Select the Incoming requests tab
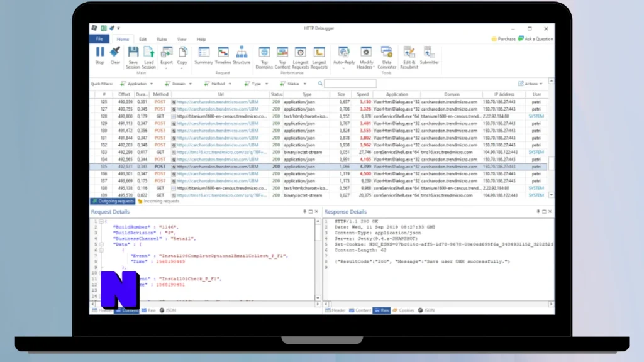 [x=158, y=201]
